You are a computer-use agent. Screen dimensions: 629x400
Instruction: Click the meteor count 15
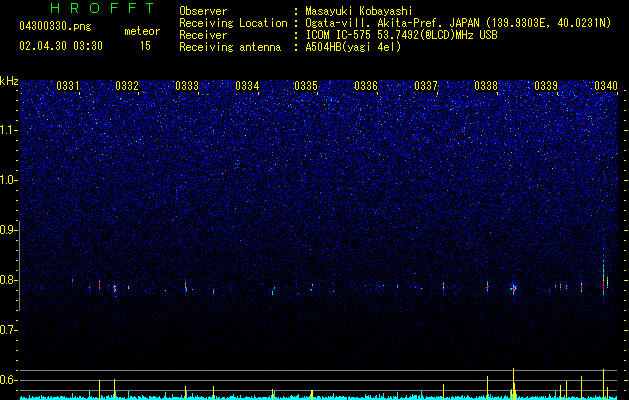tap(145, 46)
